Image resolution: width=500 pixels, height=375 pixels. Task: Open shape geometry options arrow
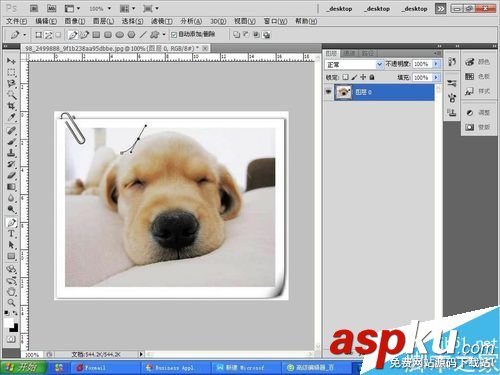(164, 34)
